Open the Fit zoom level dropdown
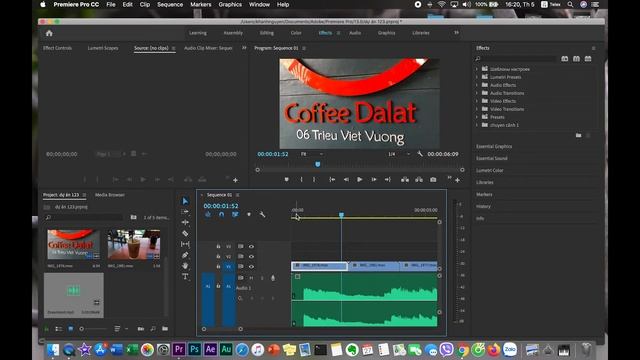The image size is (640, 360). [x=312, y=154]
